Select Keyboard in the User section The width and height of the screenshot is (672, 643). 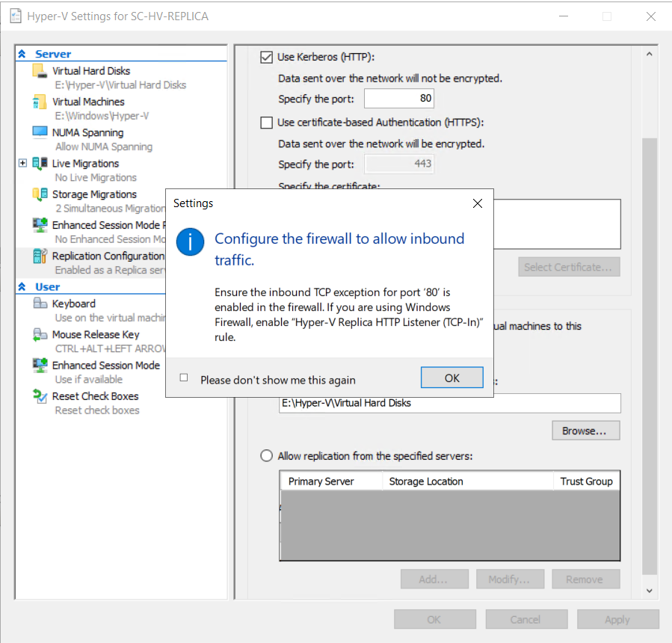[x=74, y=304]
